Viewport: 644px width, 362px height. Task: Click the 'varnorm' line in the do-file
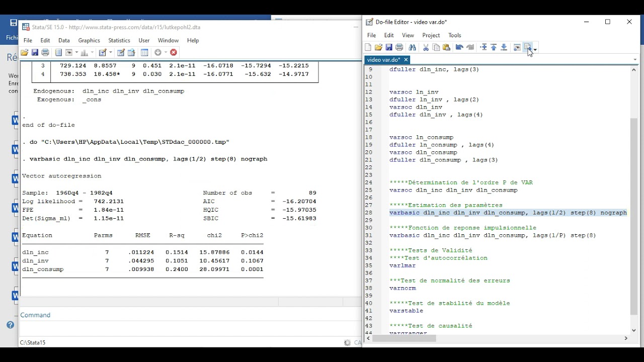[403, 288]
